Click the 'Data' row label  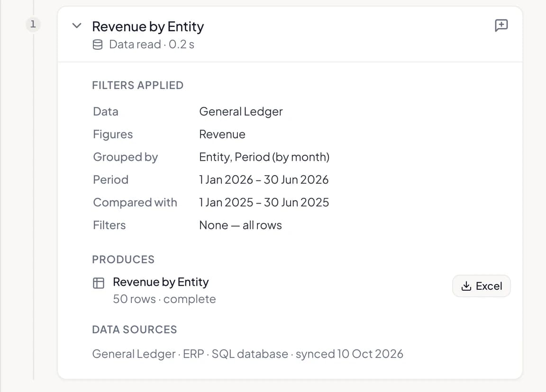pos(106,111)
